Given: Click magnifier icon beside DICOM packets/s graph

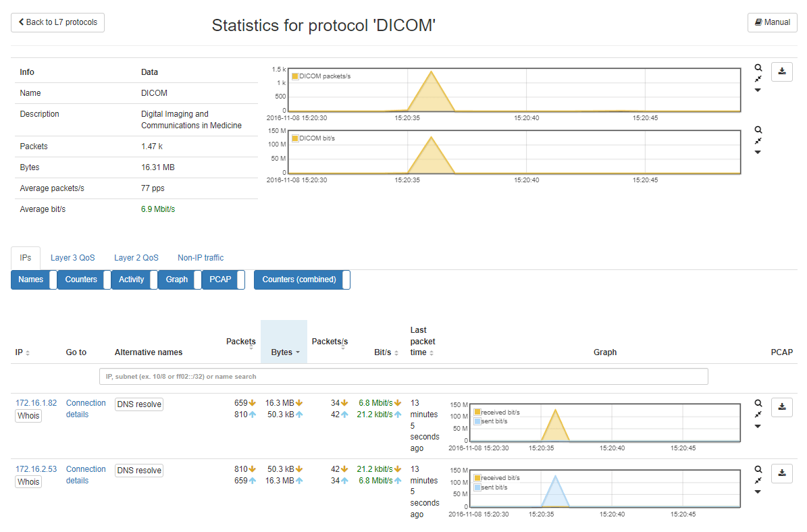Looking at the screenshot, I should pos(758,68).
